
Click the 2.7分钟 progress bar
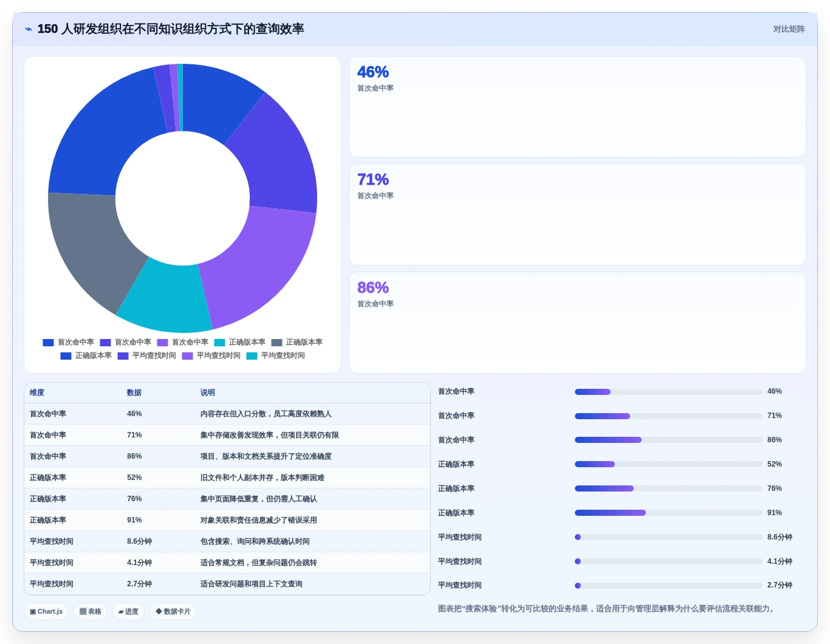click(x=668, y=586)
